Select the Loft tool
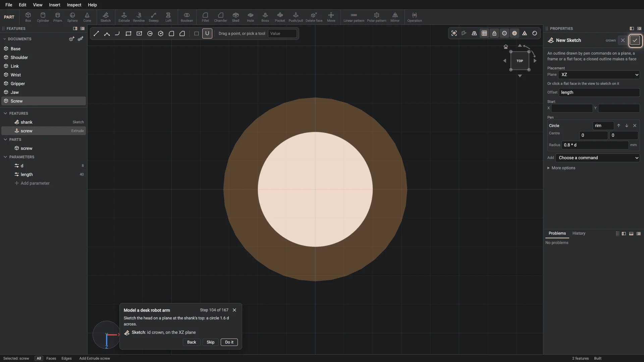The width and height of the screenshot is (644, 362). [168, 17]
